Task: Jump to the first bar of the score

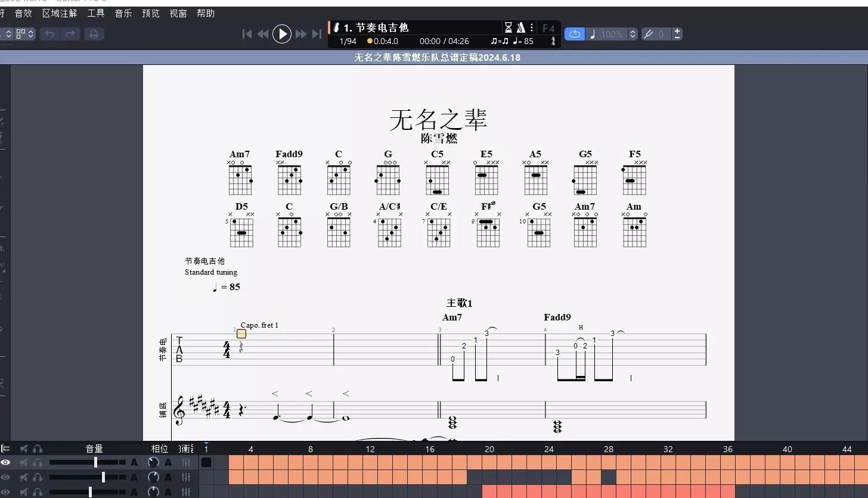Action: pyautogui.click(x=247, y=34)
